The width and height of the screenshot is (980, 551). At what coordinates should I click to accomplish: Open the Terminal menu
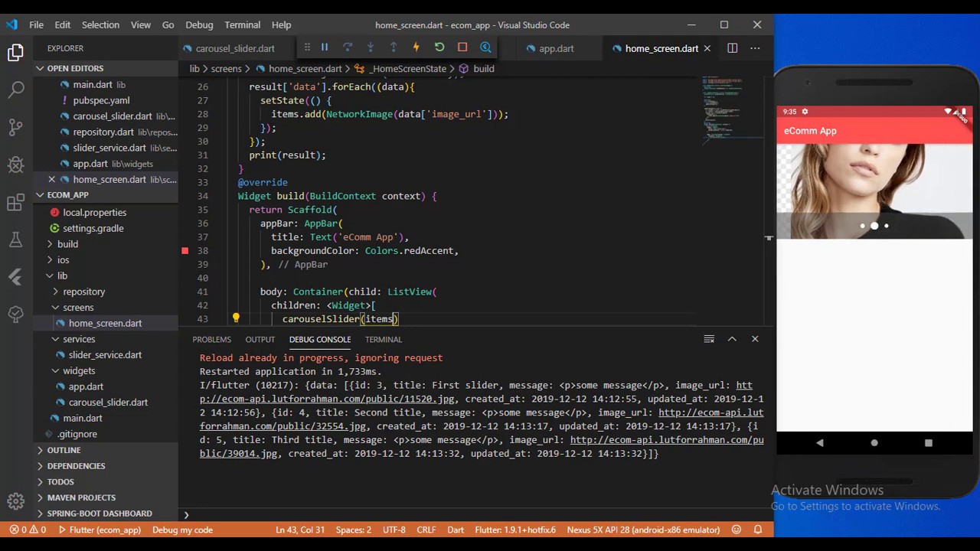pyautogui.click(x=242, y=24)
